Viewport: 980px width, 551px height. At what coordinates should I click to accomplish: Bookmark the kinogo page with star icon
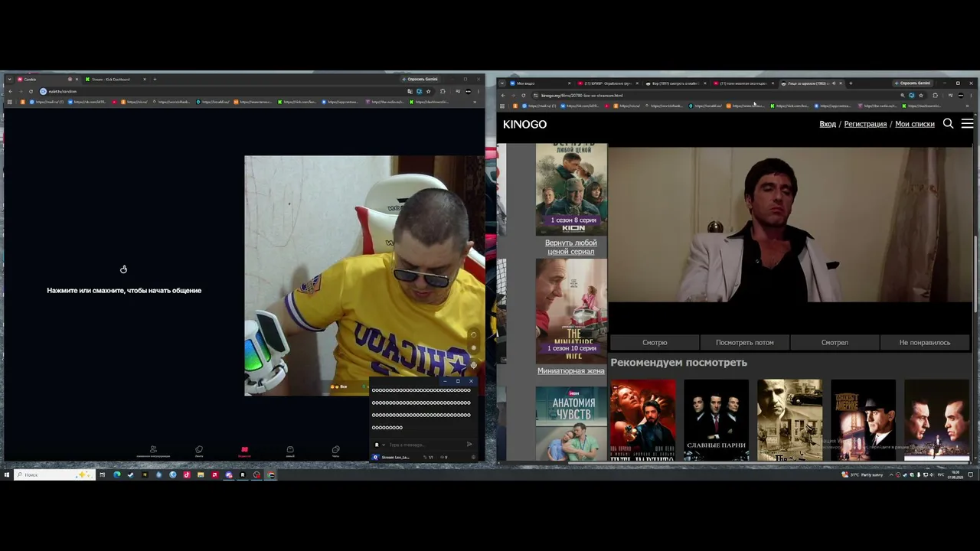[920, 96]
